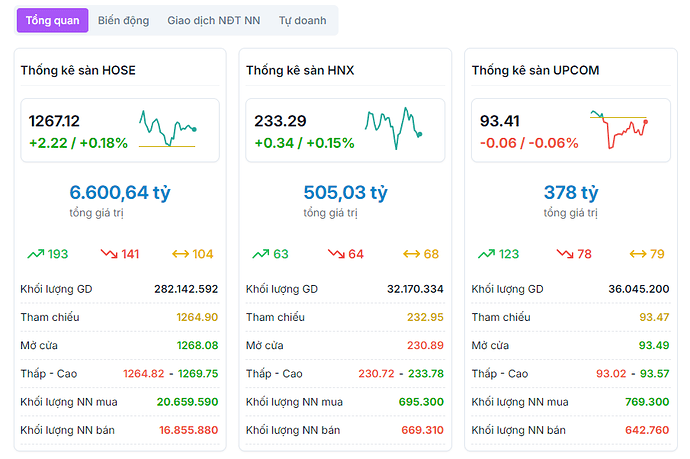
Task: Click the UPCOM index mini chart
Action: pos(619,130)
